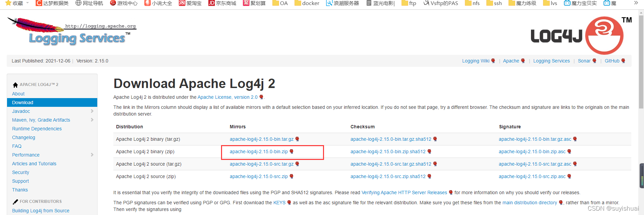Open the KEYS link

[x=279, y=203]
